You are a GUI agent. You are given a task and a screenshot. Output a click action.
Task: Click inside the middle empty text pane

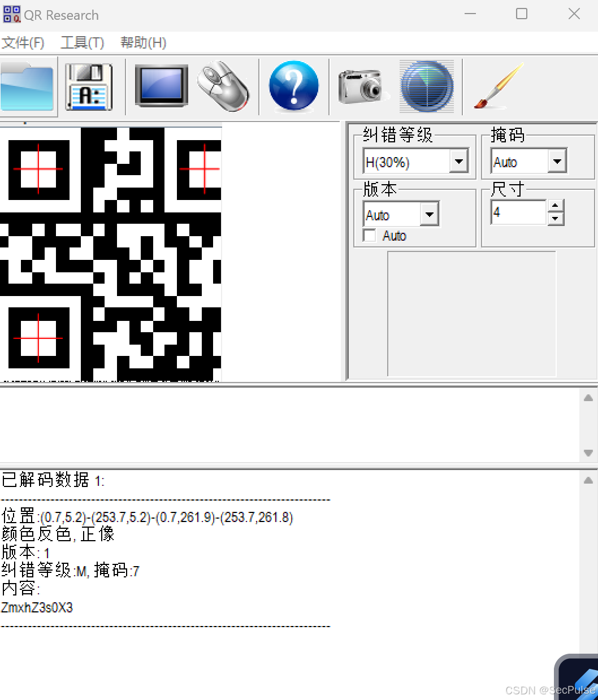pos(289,425)
